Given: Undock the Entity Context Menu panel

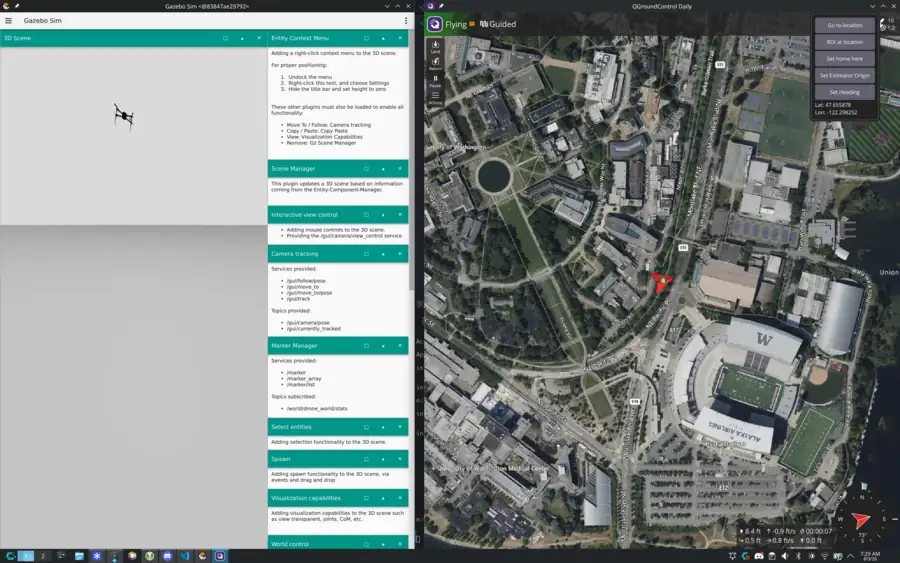Looking at the screenshot, I should (x=366, y=38).
